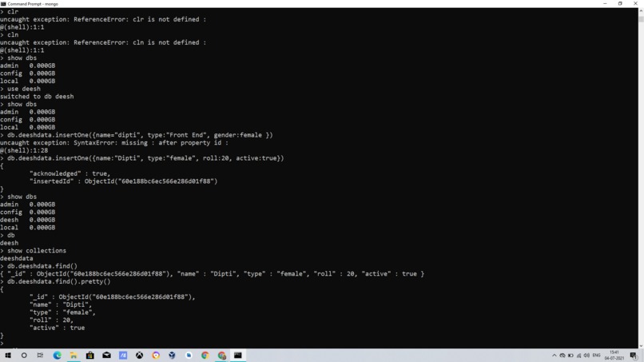This screenshot has height=362, width=644.
Task: Click pretty output '"type" : "female",' line
Action: [x=62, y=312]
